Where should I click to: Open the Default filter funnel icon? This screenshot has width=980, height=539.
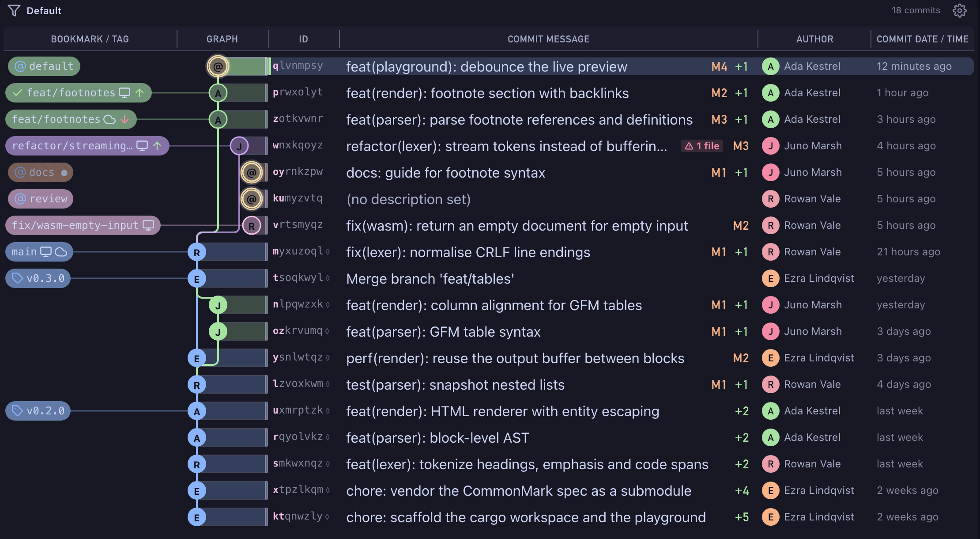pyautogui.click(x=14, y=11)
